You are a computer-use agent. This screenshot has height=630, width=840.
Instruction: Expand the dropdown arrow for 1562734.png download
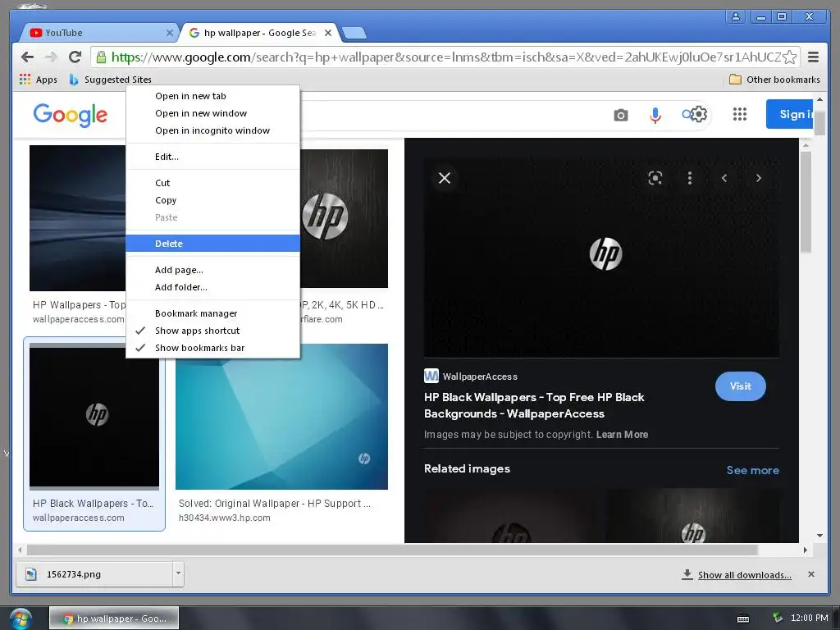click(x=178, y=574)
